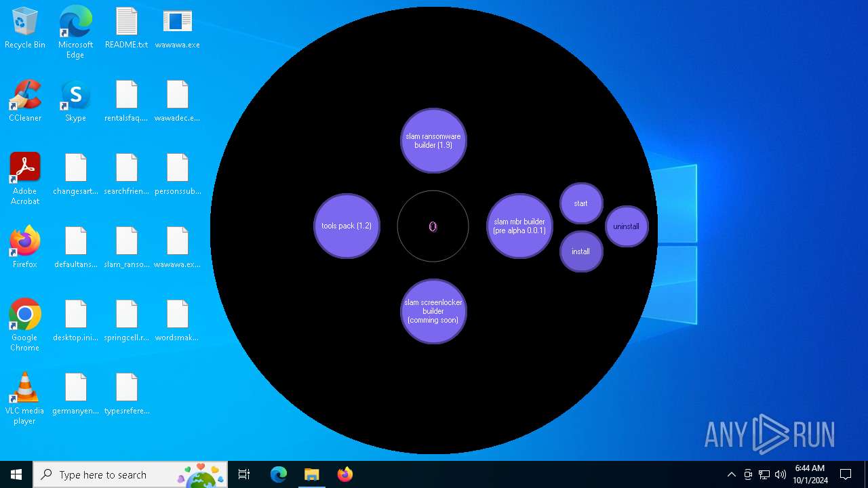Select the CCleaner desktop shortcut
Viewport: 868px width, 488px height.
pos(25,102)
